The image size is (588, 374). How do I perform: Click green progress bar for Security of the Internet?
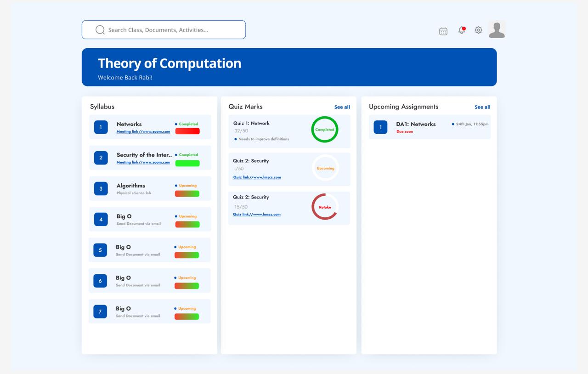click(x=187, y=163)
